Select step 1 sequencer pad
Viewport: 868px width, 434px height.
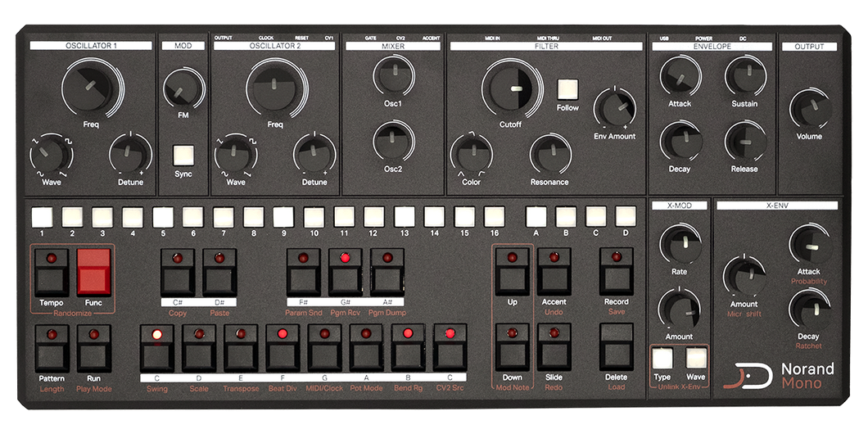[42, 217]
